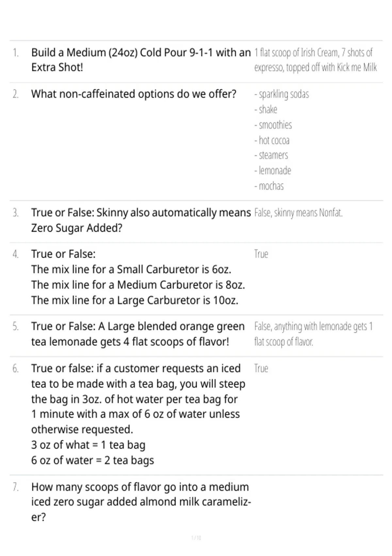392x556 pixels.
Task: Click the 'smoothies' answer line
Action: tap(273, 125)
